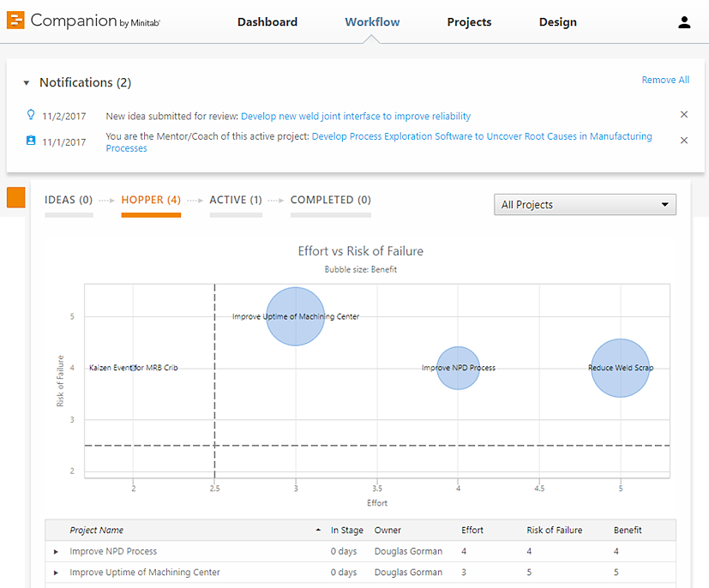Viewport: 709px width, 588px height.
Task: Click the mentor badge notification icon
Action: coord(31,140)
